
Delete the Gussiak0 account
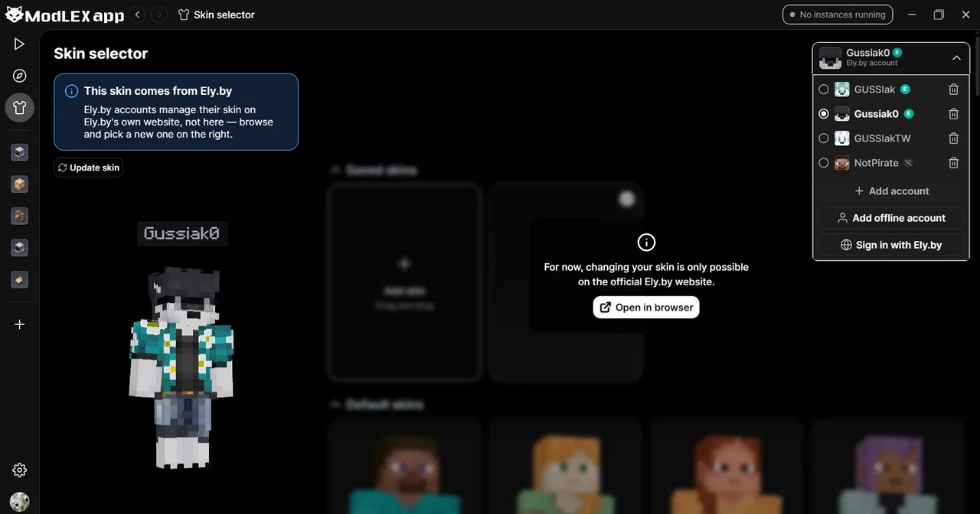pyautogui.click(x=953, y=114)
